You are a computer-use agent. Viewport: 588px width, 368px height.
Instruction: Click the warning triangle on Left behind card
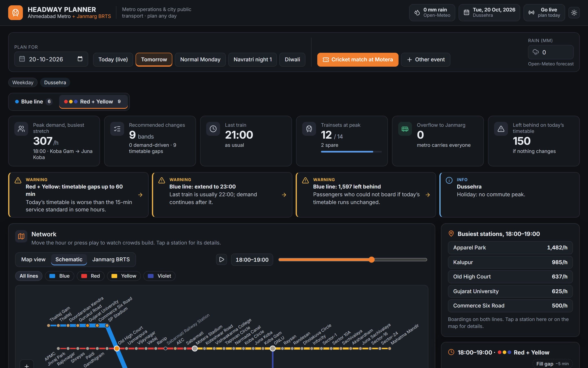click(x=501, y=129)
